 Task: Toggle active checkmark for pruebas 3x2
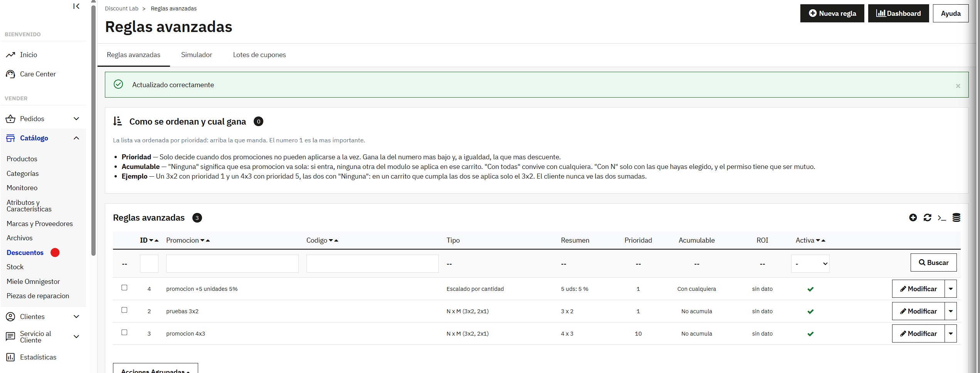(810, 312)
